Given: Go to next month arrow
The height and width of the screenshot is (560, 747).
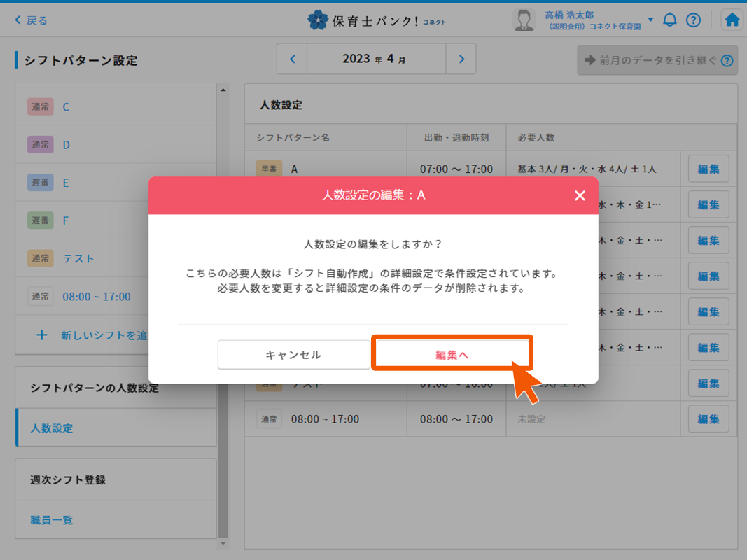Looking at the screenshot, I should coord(461,59).
